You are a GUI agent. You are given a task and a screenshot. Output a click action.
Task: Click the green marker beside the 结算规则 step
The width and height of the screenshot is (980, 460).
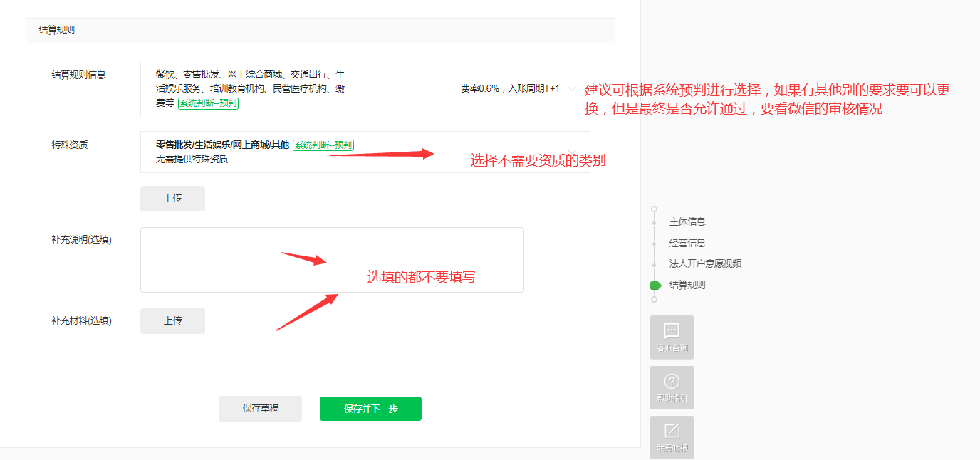click(x=655, y=286)
